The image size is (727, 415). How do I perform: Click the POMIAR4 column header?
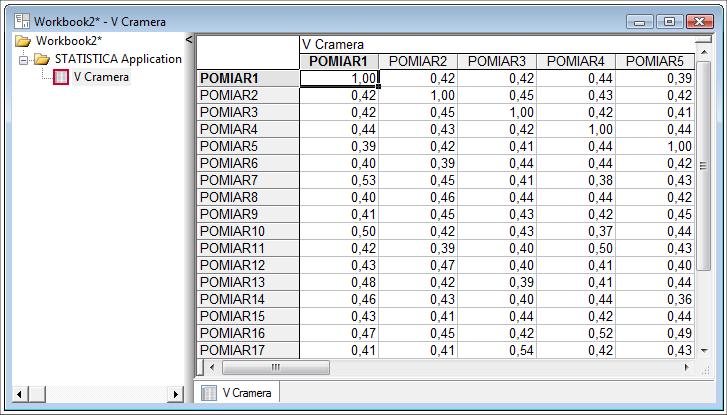[x=576, y=61]
